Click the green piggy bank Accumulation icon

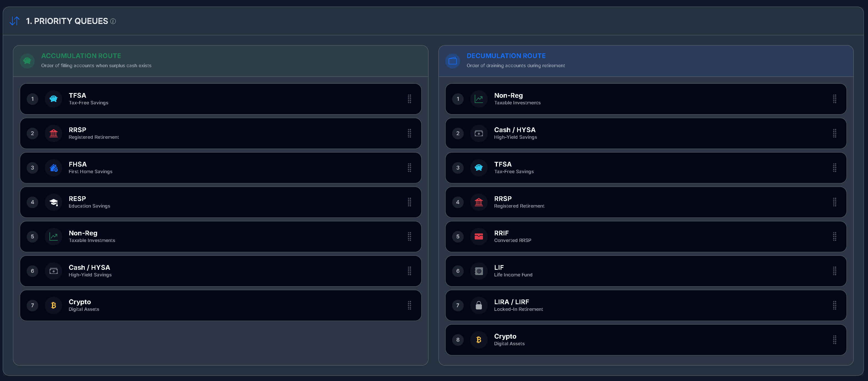27,61
